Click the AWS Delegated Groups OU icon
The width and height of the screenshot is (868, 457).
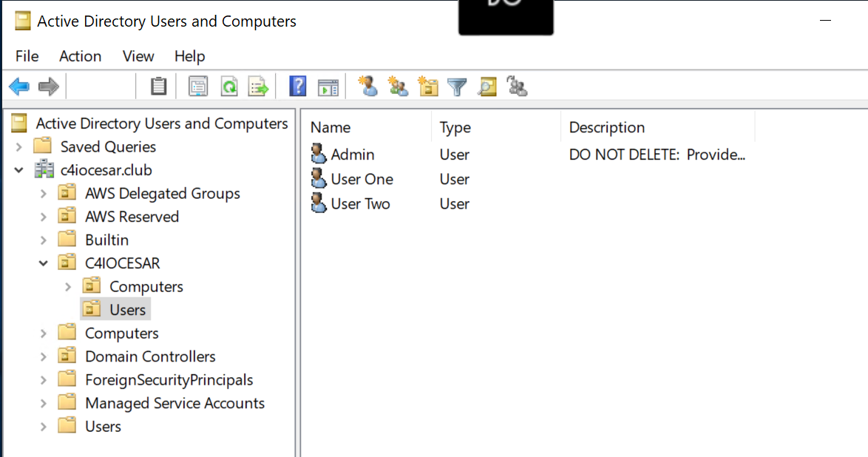point(67,193)
